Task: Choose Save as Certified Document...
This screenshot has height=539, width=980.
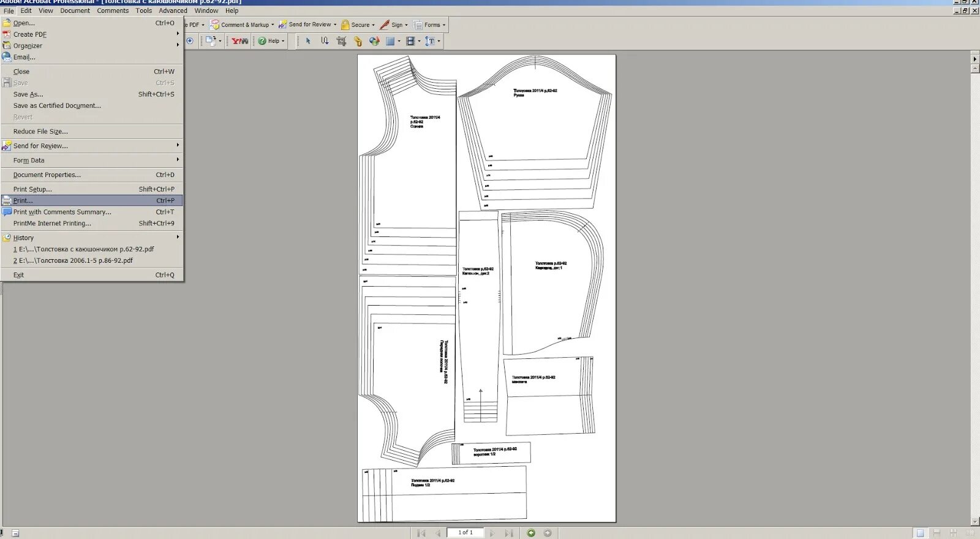Action: (x=92, y=105)
